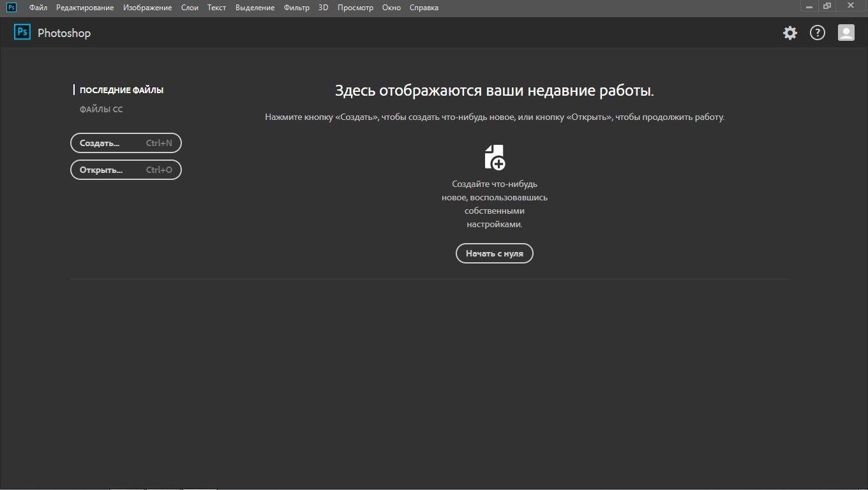The height and width of the screenshot is (490, 868).
Task: Open the Фильтр menu
Action: tap(296, 8)
